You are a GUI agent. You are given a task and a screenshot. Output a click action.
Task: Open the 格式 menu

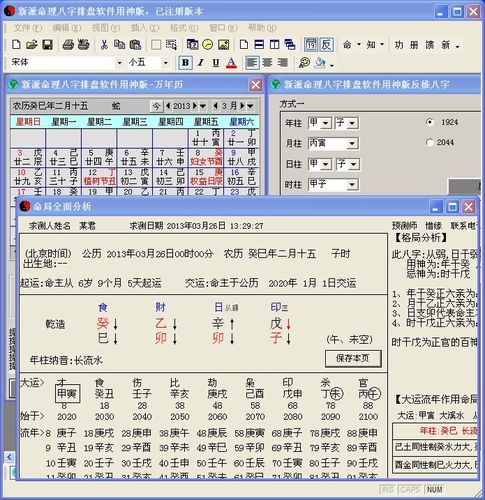184,28
